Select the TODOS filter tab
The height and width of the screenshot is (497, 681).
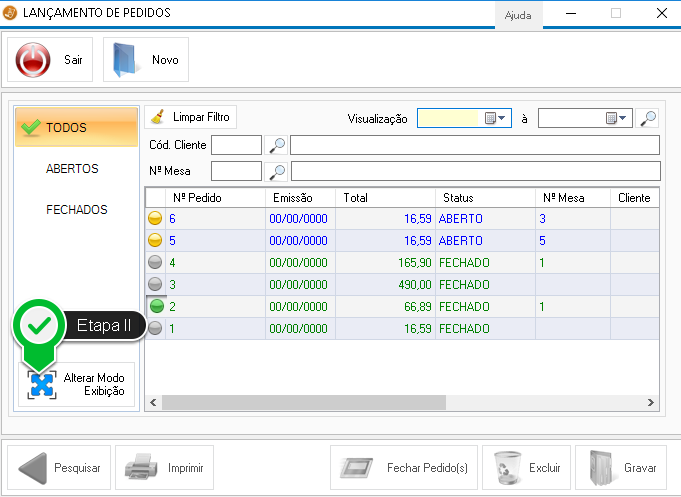tap(76, 127)
